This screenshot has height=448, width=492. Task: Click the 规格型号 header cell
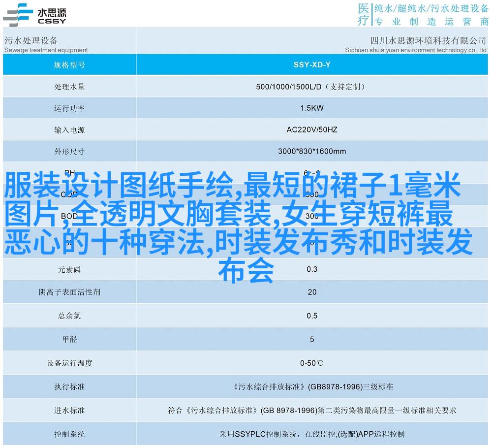(69, 65)
